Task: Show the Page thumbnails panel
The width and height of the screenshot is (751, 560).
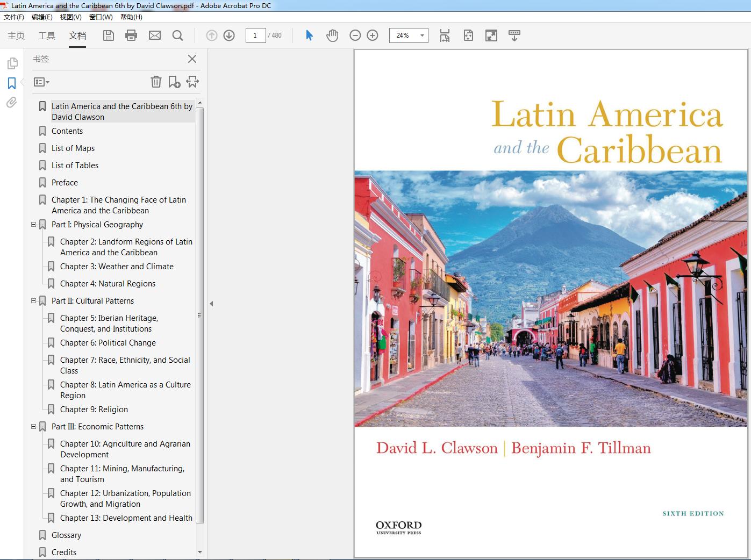Action: click(12, 63)
